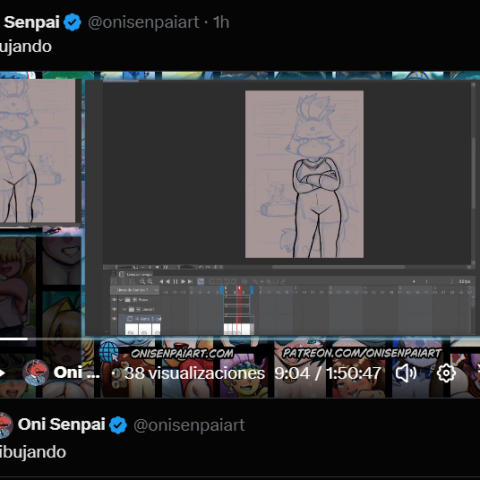The height and width of the screenshot is (480, 480).
Task: Open the 1h tweet timestamp
Action: tap(221, 23)
